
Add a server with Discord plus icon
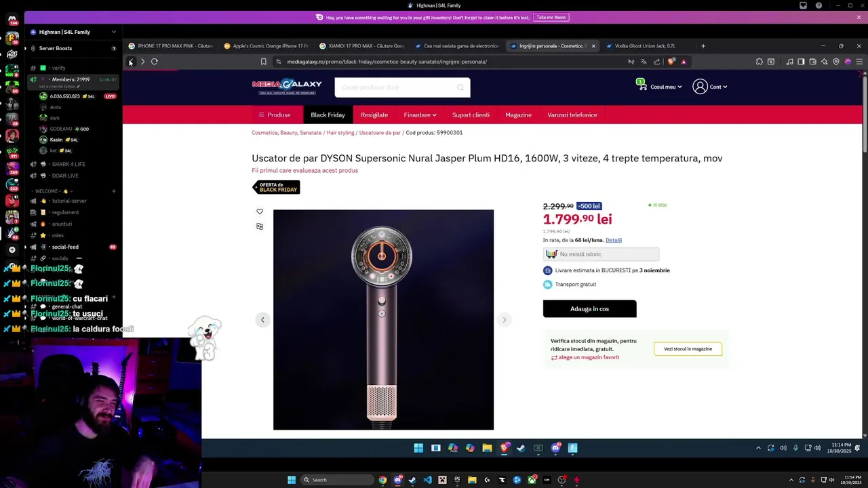(12, 249)
